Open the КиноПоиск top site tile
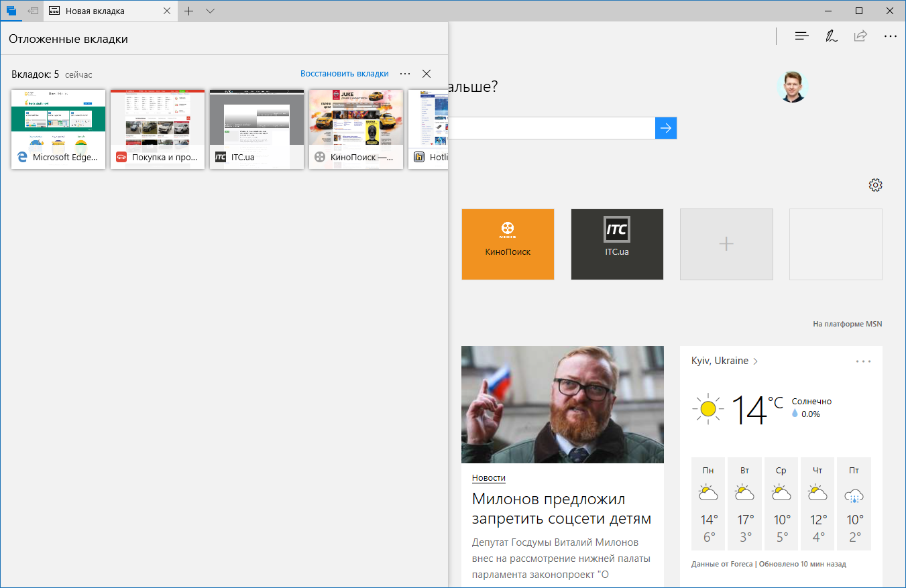 (x=508, y=244)
